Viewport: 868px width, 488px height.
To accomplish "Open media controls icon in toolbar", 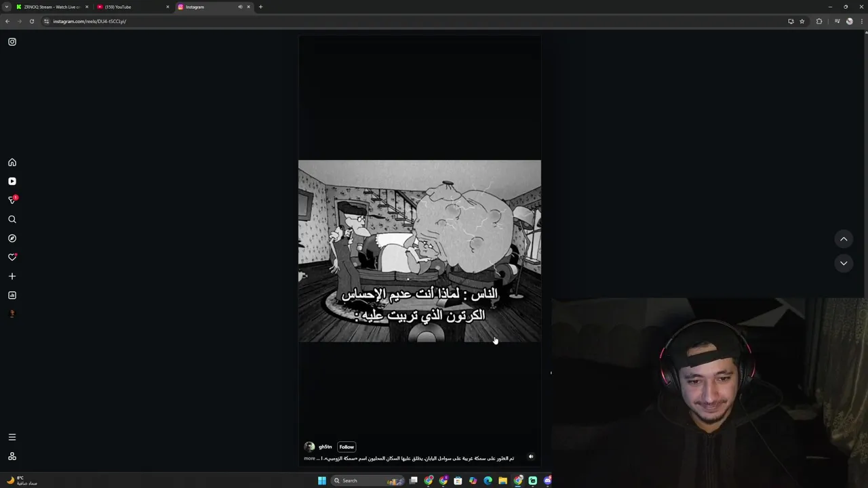I will pyautogui.click(x=837, y=21).
